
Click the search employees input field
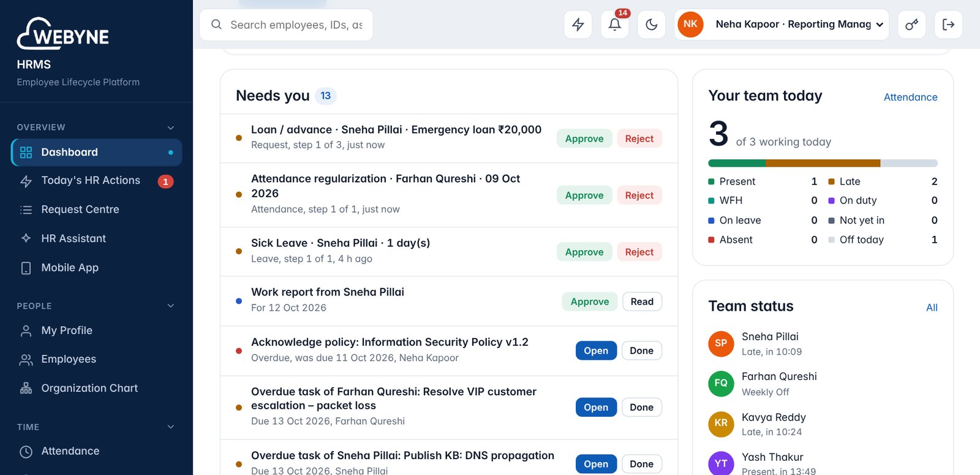click(286, 25)
